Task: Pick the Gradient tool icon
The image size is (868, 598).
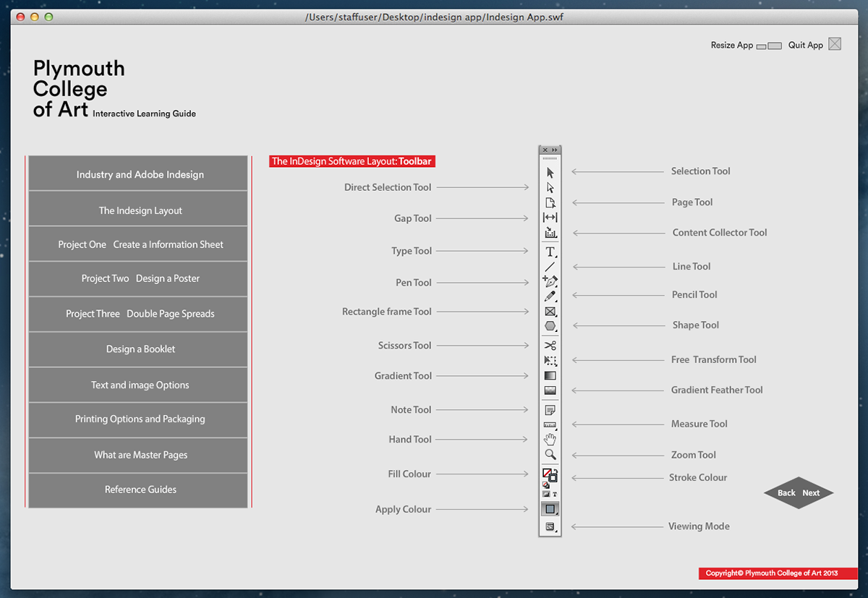Action: (x=550, y=376)
